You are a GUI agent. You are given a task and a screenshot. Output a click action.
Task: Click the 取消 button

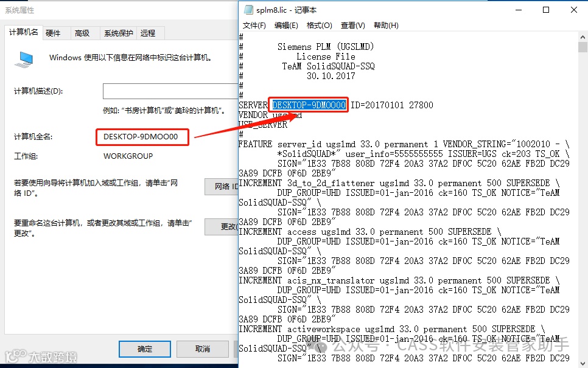click(x=203, y=349)
